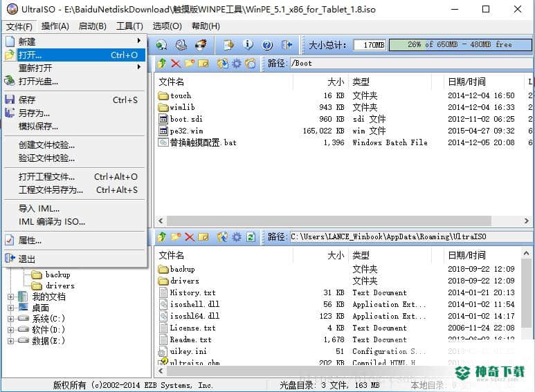Choose 导入 IML... menu entry
The image size is (535, 392).
[75, 208]
